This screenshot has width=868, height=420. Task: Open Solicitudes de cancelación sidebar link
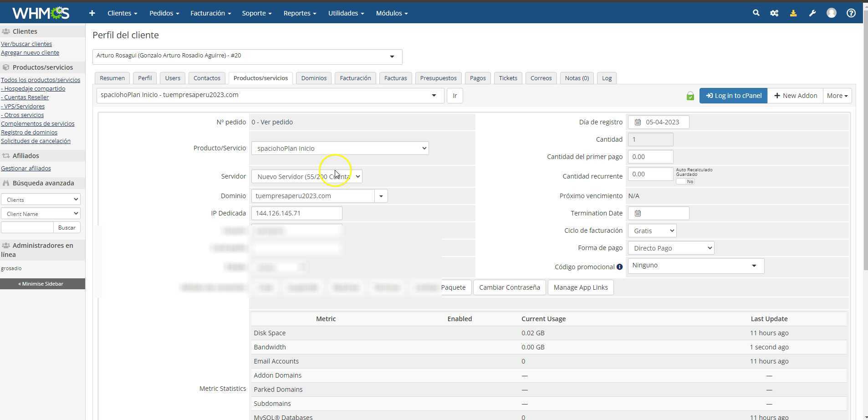pos(36,141)
